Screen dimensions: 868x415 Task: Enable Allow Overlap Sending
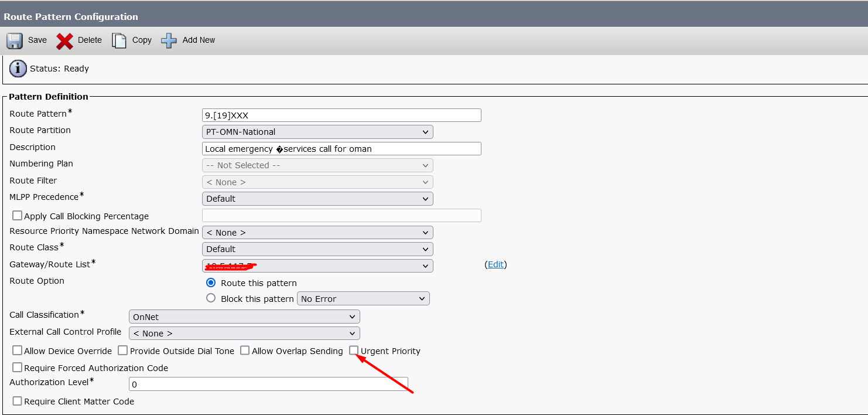[244, 351]
